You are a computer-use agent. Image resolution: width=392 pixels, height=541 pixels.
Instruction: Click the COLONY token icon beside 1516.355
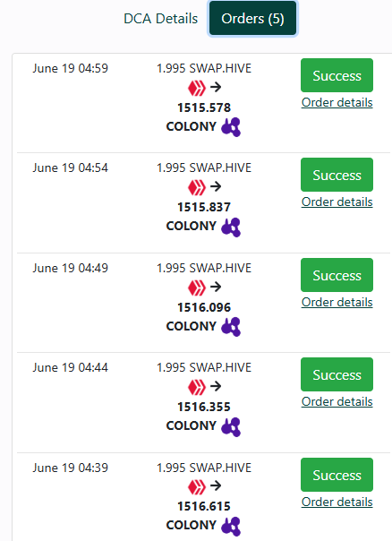[231, 426]
